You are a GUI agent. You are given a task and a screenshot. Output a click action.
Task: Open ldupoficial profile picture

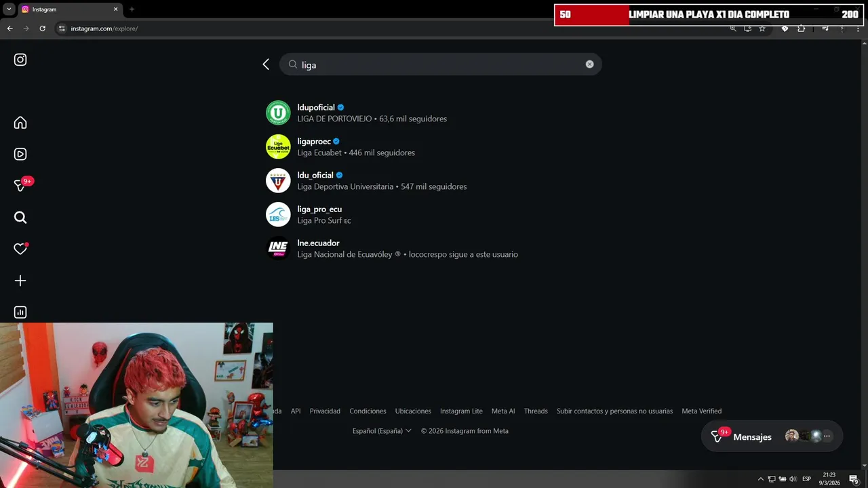[x=278, y=113]
